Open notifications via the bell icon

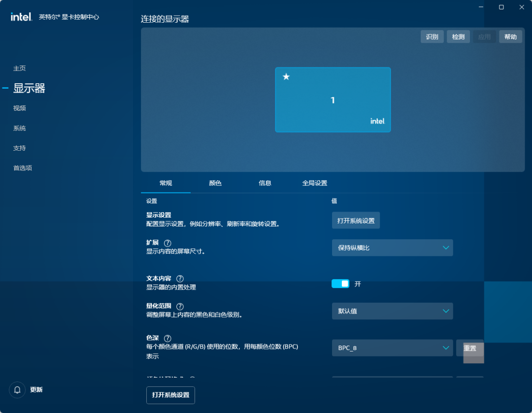[x=17, y=389]
